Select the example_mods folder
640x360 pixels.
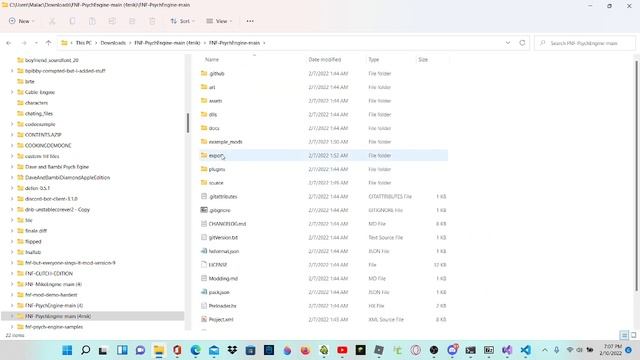coord(225,142)
